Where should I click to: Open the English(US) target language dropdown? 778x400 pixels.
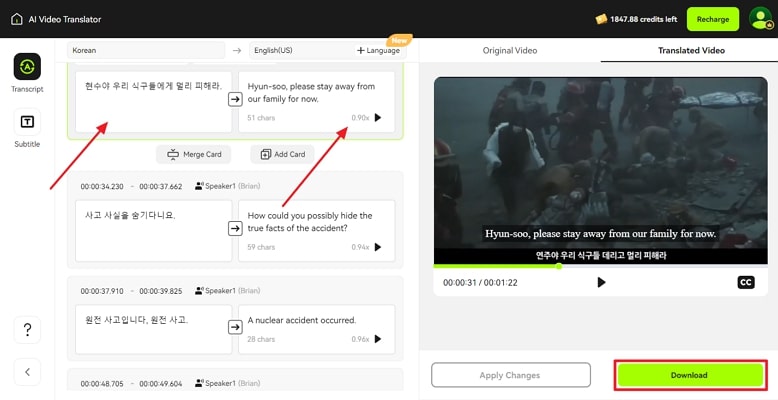tap(297, 50)
